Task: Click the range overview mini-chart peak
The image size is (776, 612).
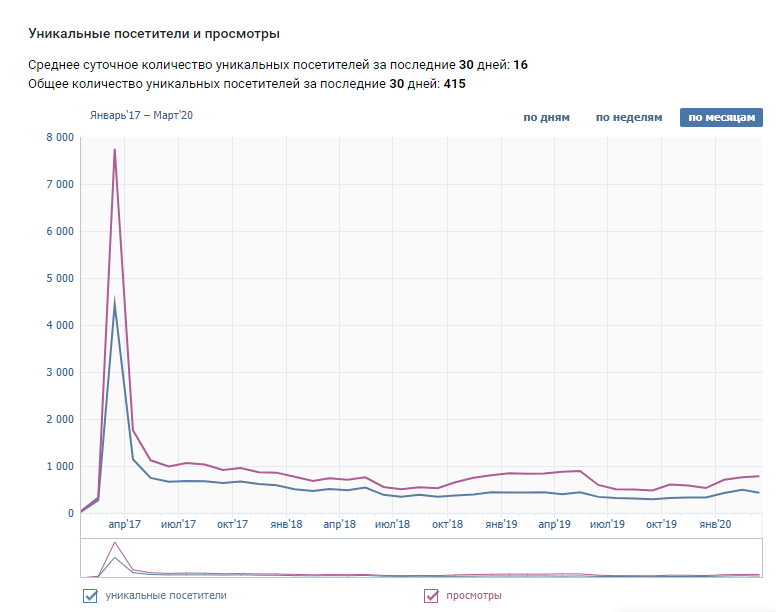Action: coord(115,543)
